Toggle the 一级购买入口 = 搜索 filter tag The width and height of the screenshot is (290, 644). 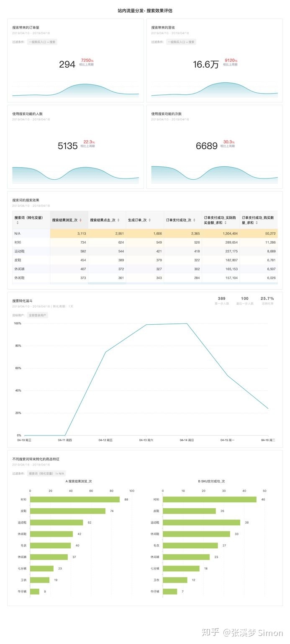(x=42, y=42)
